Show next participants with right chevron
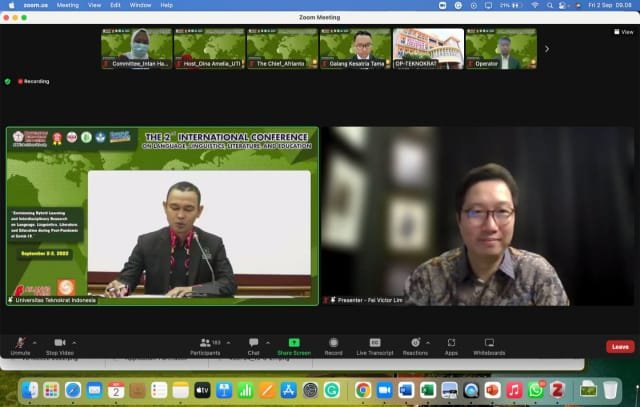Screen dimensions: 640x407 point(546,48)
